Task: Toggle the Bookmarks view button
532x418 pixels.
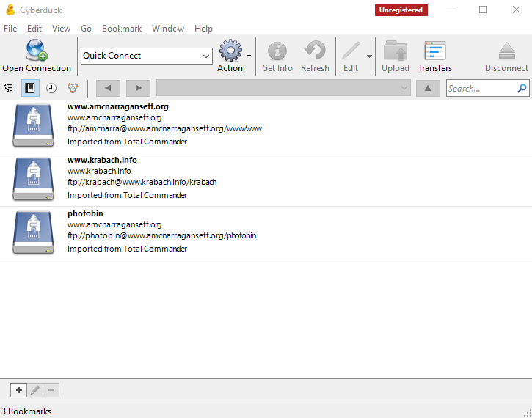Action: [x=30, y=88]
